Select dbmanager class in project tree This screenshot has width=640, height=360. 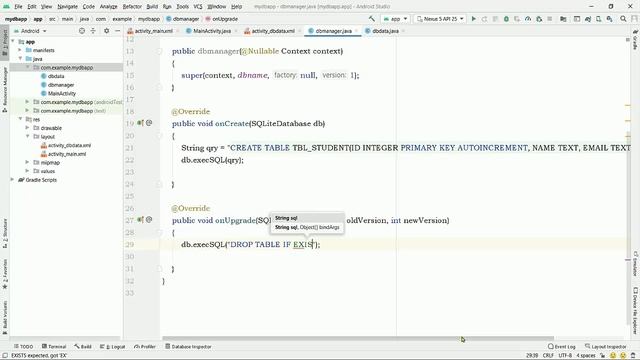58,85
